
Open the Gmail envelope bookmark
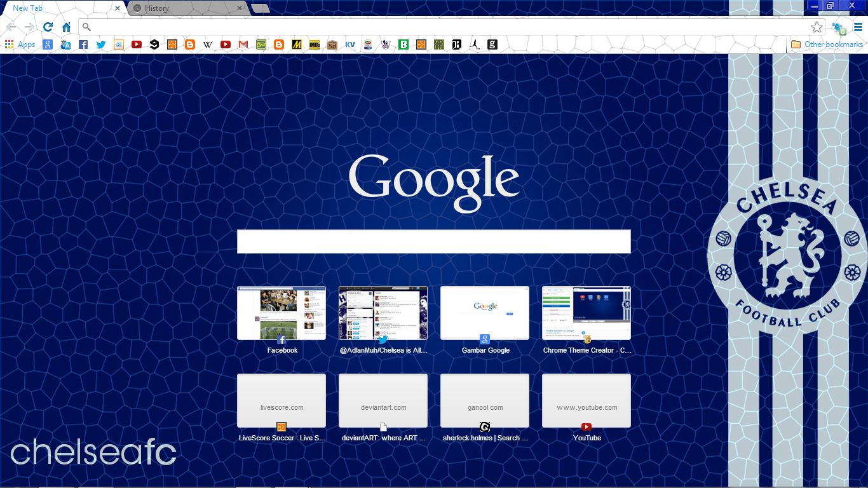click(x=243, y=44)
